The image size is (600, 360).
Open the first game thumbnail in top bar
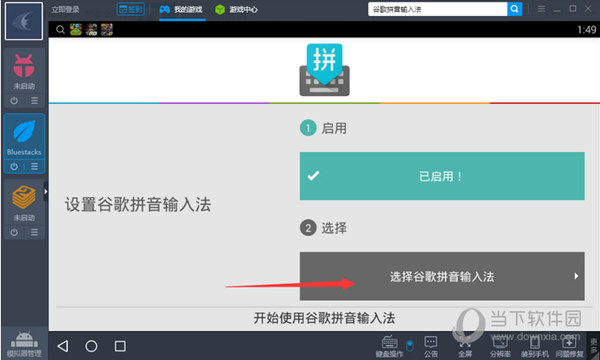pos(76,29)
